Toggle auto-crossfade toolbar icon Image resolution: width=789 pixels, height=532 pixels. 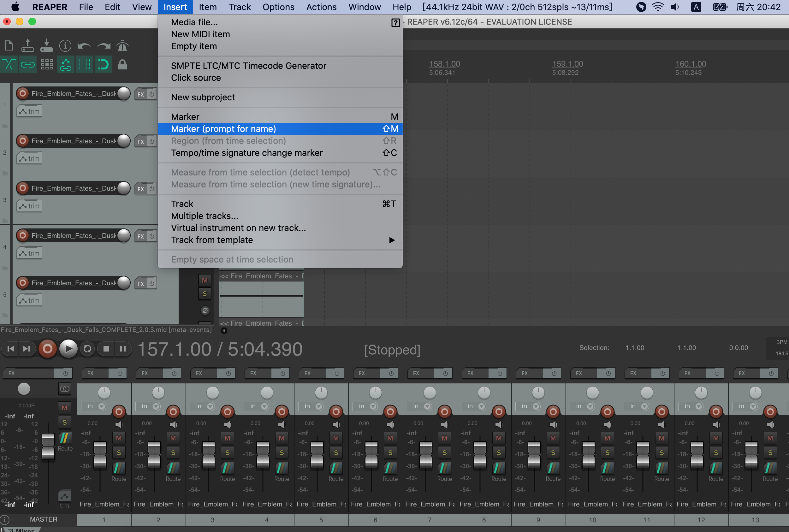pyautogui.click(x=9, y=64)
